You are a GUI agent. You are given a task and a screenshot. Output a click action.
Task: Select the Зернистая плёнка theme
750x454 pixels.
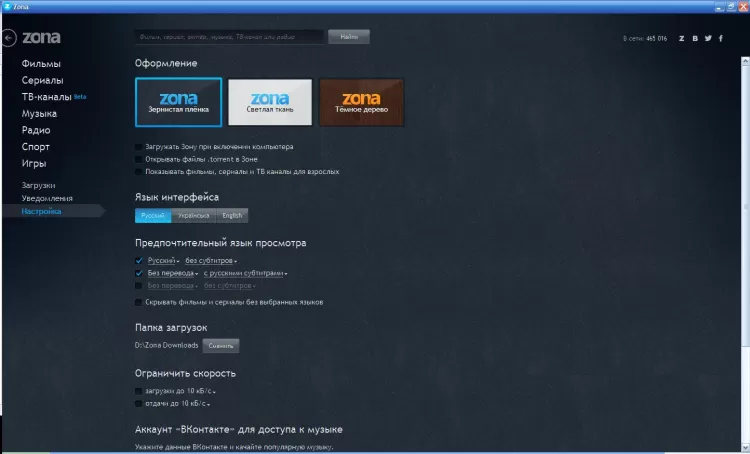[x=178, y=102]
